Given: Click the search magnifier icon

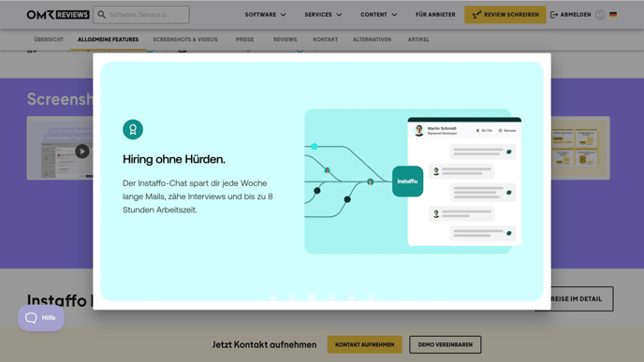Looking at the screenshot, I should 101,15.
